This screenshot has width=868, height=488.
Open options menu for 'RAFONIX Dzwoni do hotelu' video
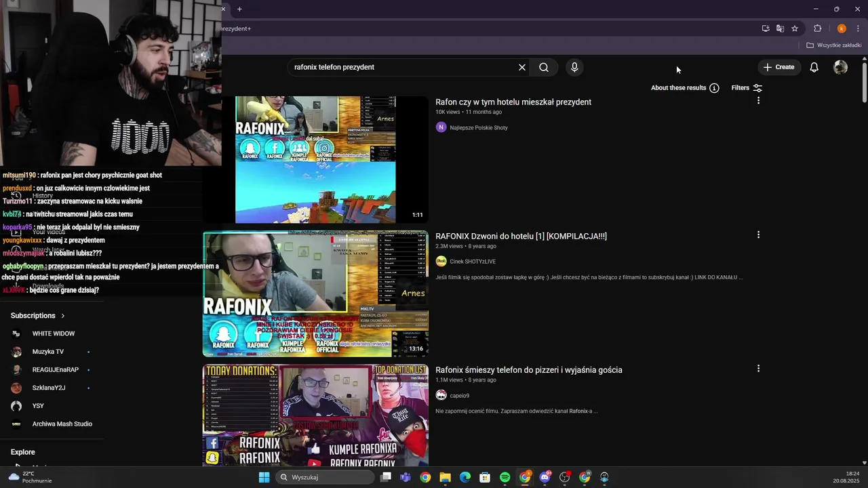[758, 235]
